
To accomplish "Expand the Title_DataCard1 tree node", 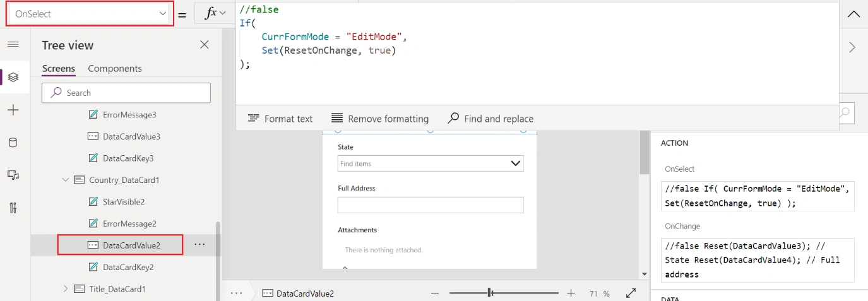I will 66,289.
